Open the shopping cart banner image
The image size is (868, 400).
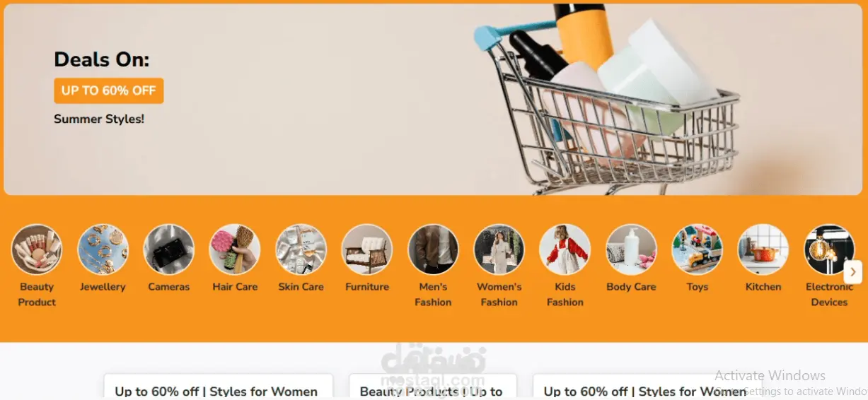[606, 99]
